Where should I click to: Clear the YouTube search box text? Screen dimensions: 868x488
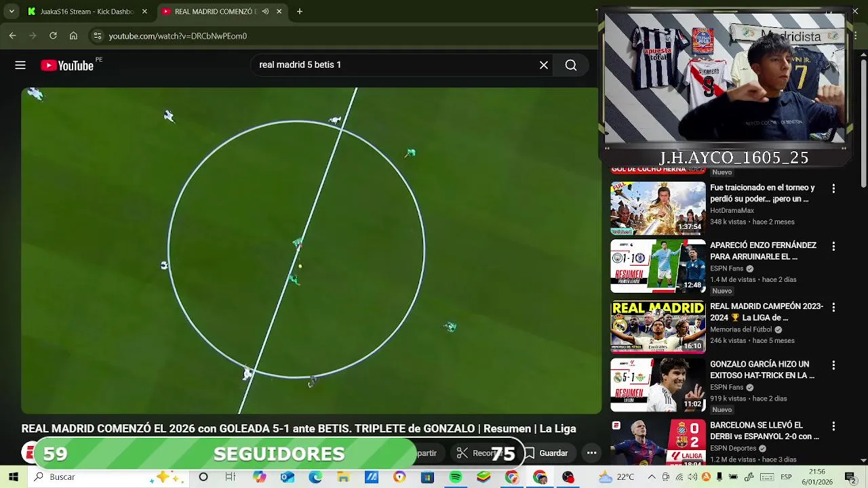(544, 65)
